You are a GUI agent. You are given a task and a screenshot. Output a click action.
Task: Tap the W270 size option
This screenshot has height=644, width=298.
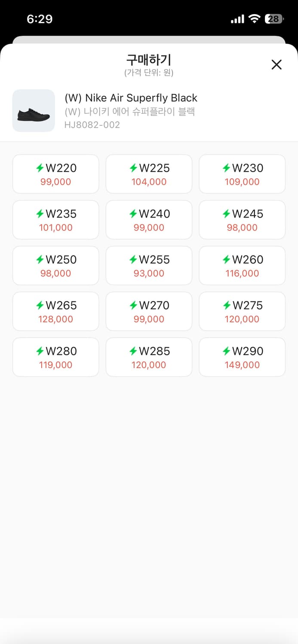tap(149, 311)
